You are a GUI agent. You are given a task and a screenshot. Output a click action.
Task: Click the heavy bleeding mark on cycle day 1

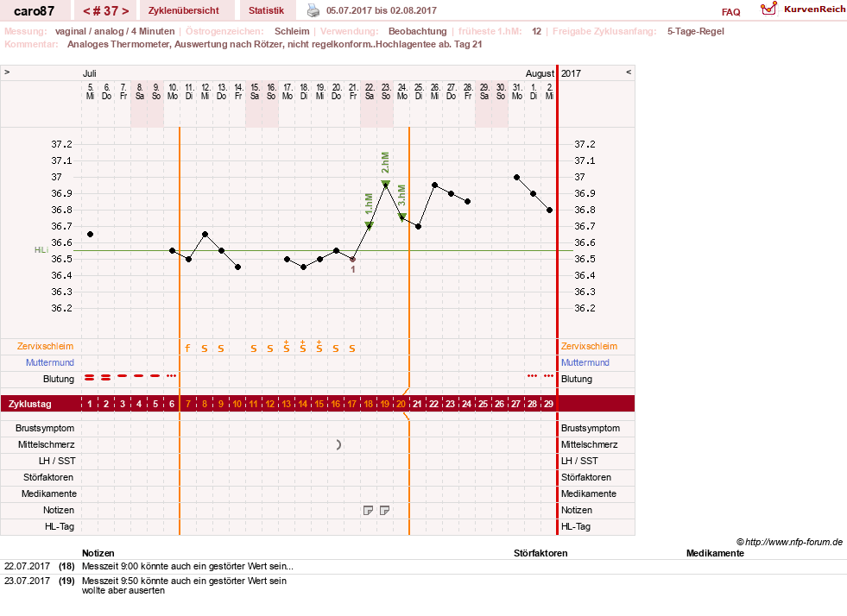tap(90, 377)
